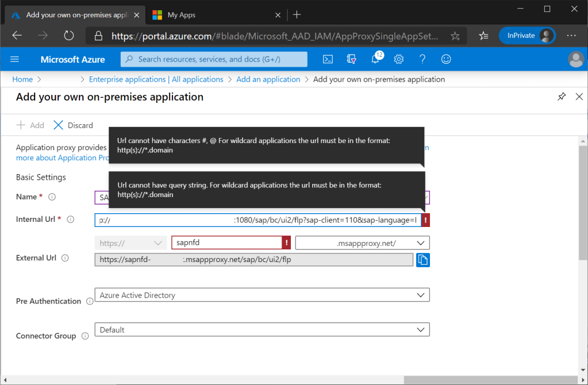Expand the Pre Authentication dropdown
Image resolution: width=588 pixels, height=385 pixels.
[262, 295]
